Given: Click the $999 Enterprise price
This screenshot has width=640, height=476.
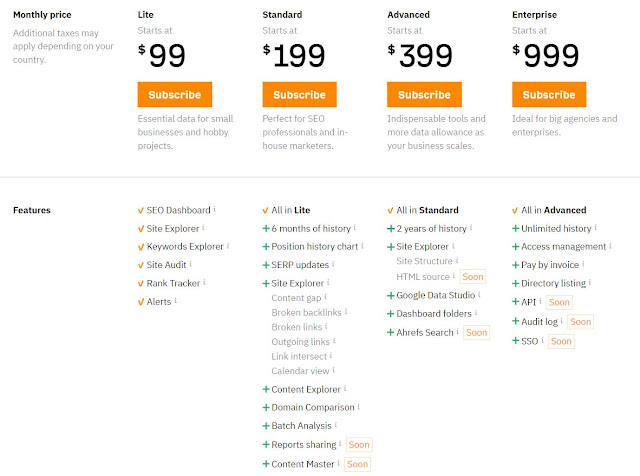Looking at the screenshot, I should pyautogui.click(x=546, y=56).
